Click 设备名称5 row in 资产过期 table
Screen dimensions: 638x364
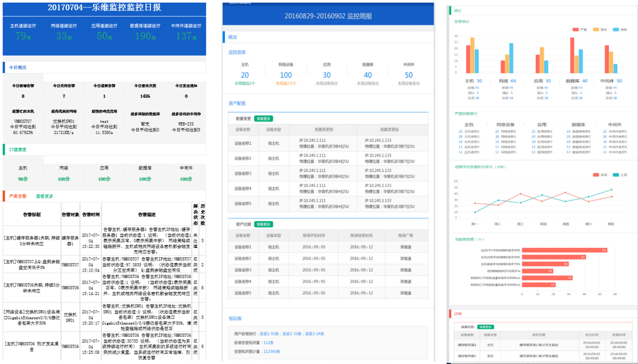coord(328,293)
